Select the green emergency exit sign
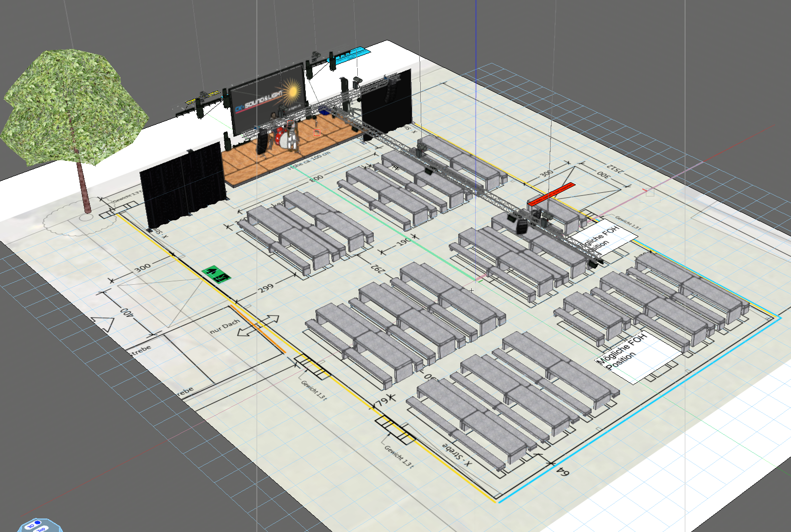Screen dimensions: 791x532 pyautogui.click(x=215, y=274)
